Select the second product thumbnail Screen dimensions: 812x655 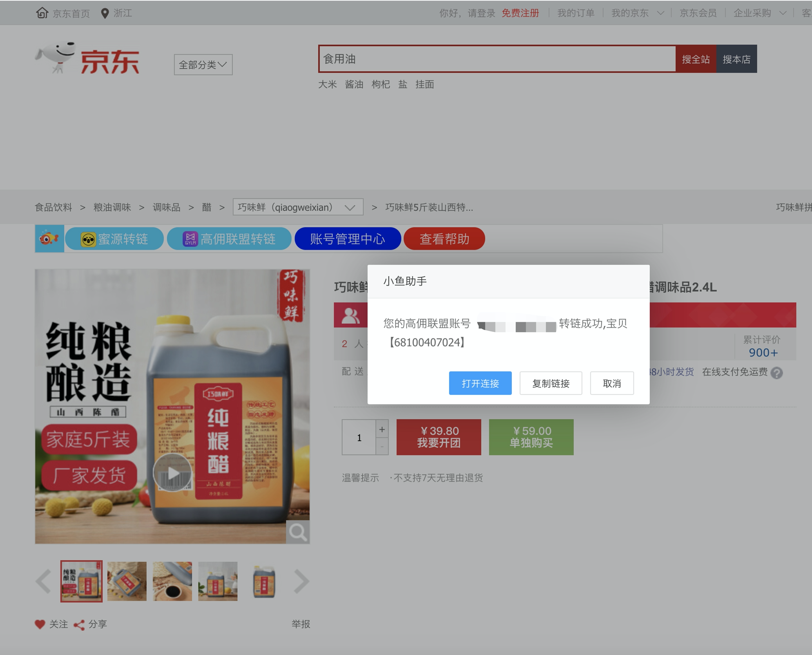click(127, 581)
